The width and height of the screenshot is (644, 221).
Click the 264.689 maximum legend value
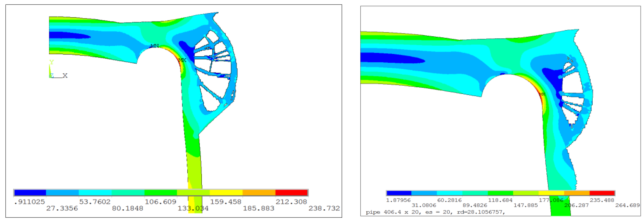pyautogui.click(x=627, y=205)
